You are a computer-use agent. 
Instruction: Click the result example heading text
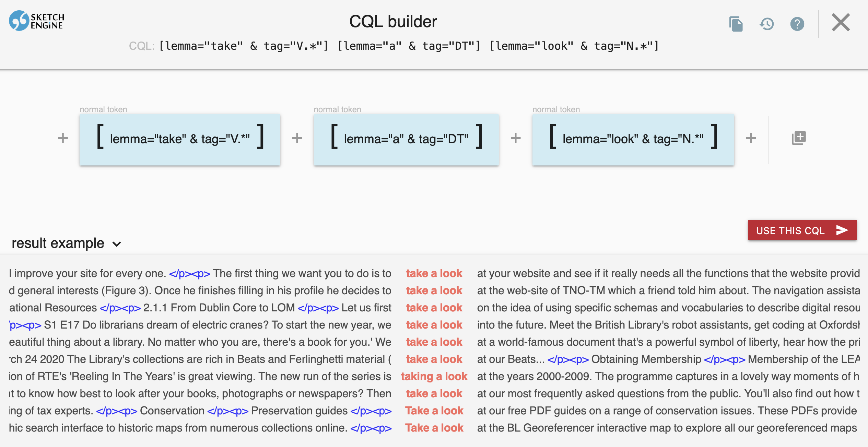click(x=58, y=243)
